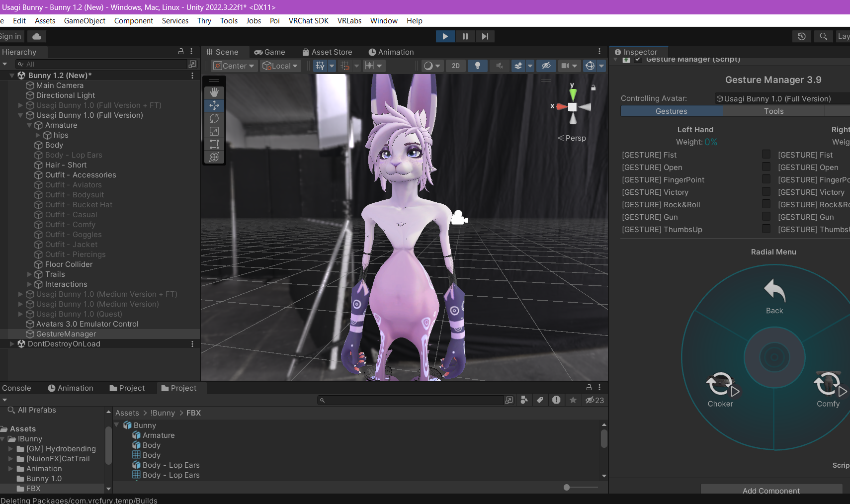Expand the hips bone
This screenshot has height=504, width=850.
(38, 135)
